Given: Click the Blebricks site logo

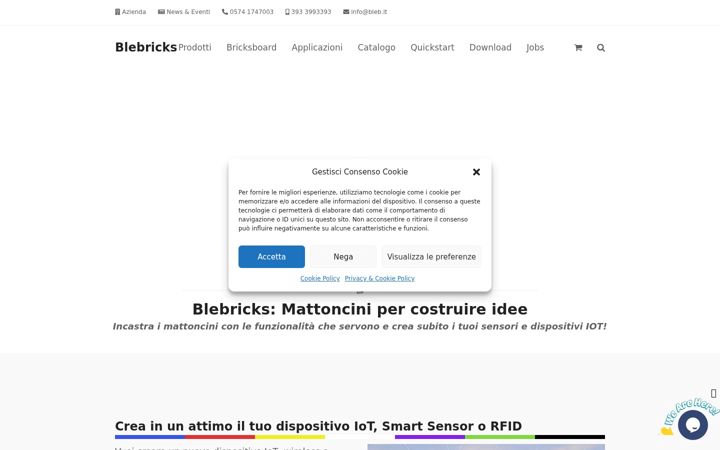Looking at the screenshot, I should click(x=146, y=47).
